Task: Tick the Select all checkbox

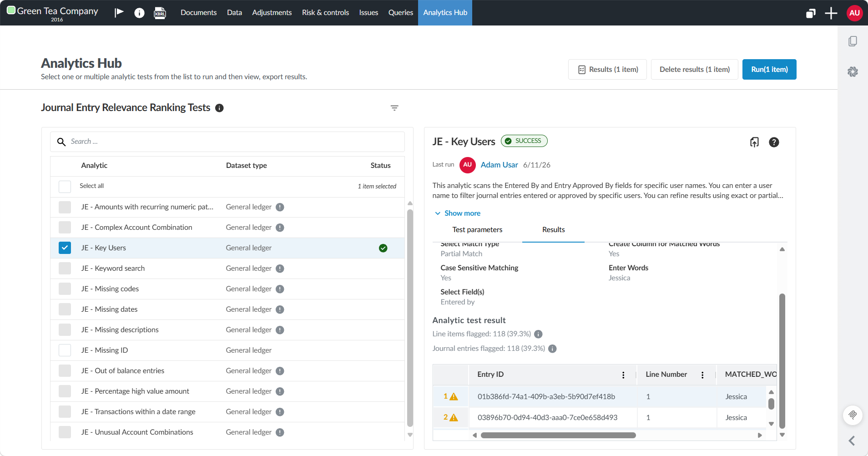Action: 65,187
